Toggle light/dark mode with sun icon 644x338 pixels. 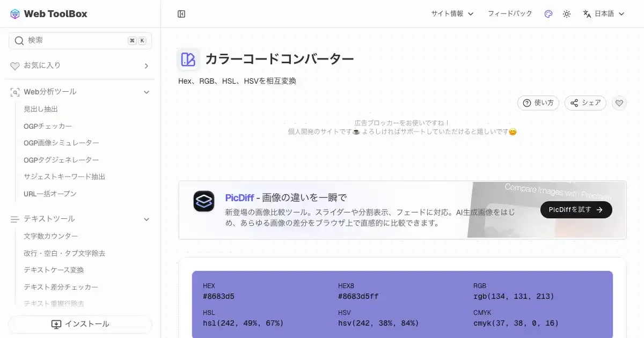567,14
